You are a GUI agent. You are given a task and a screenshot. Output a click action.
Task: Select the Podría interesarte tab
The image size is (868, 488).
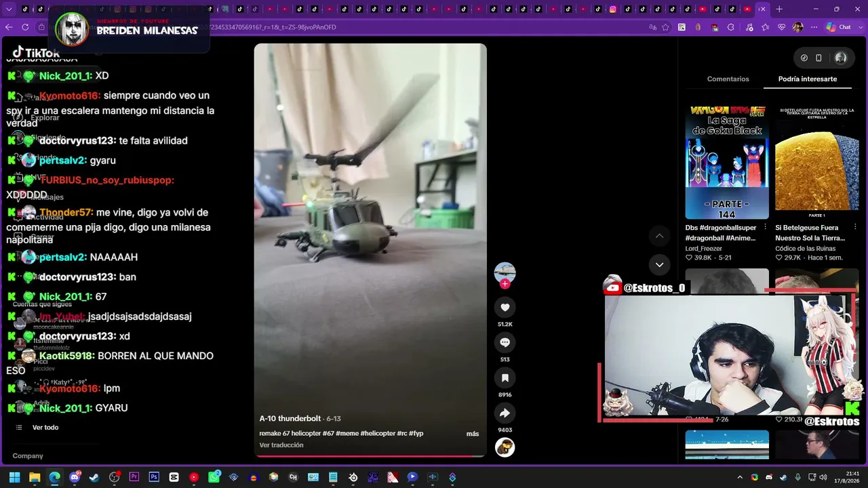tap(808, 79)
